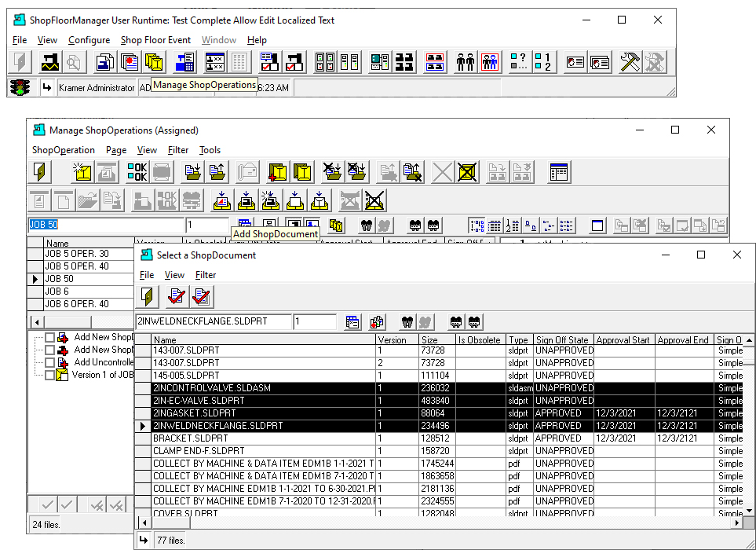756x550 pixels.
Task: Select the 2INGASKET.SLDPRT row
Action: (440, 413)
